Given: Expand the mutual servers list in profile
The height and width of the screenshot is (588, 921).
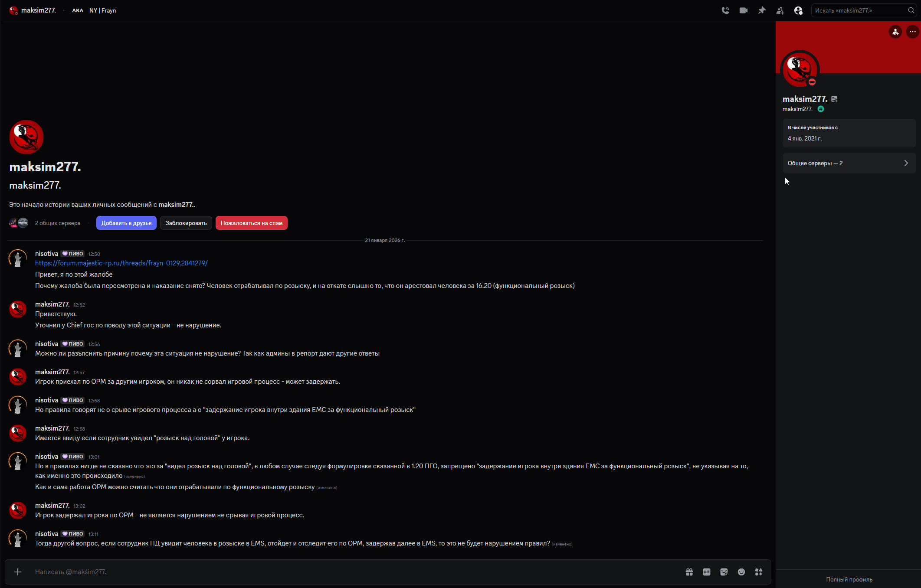Looking at the screenshot, I should pyautogui.click(x=849, y=163).
